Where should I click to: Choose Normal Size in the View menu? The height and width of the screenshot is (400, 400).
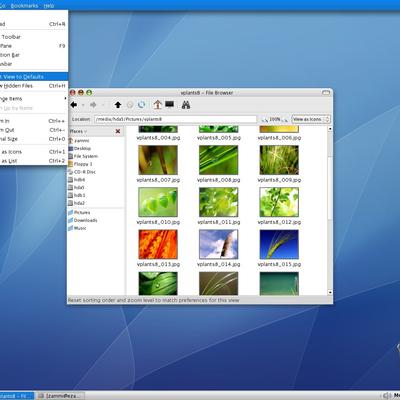point(33,139)
